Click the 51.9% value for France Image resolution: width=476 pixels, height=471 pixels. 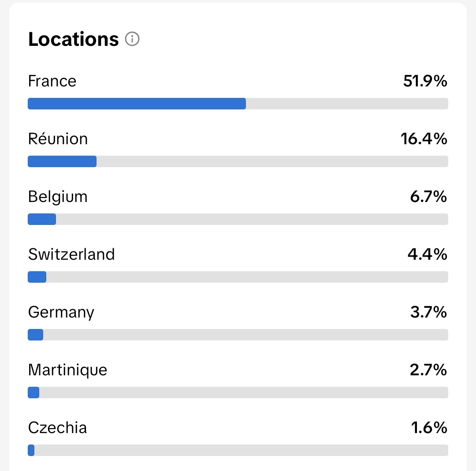point(425,81)
